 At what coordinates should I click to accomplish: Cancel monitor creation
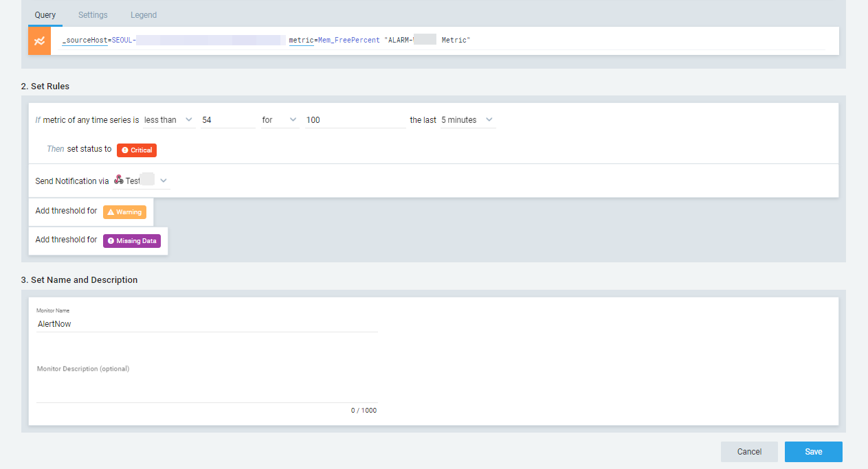coord(749,452)
